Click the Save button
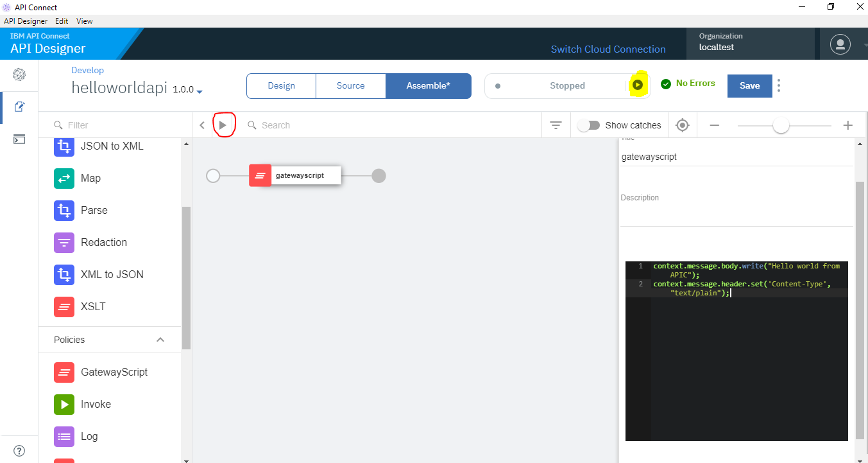Screen dimensions: 868x463 pyautogui.click(x=749, y=85)
